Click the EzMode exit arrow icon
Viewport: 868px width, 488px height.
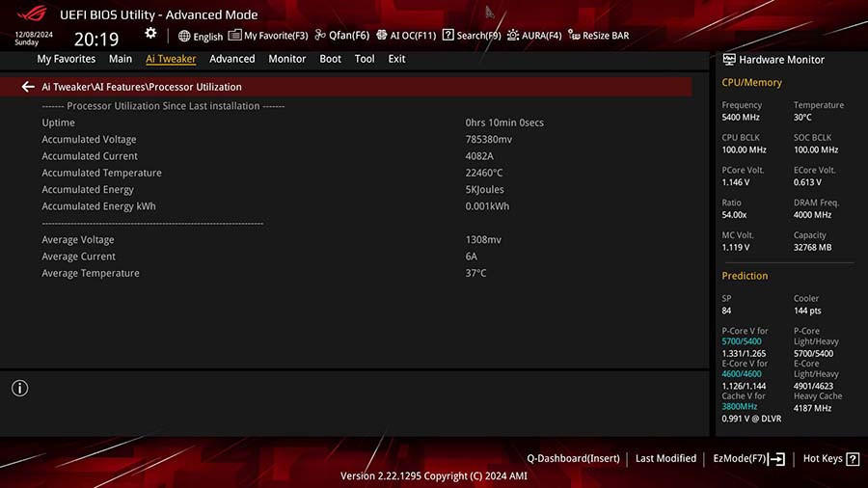pyautogui.click(x=776, y=459)
